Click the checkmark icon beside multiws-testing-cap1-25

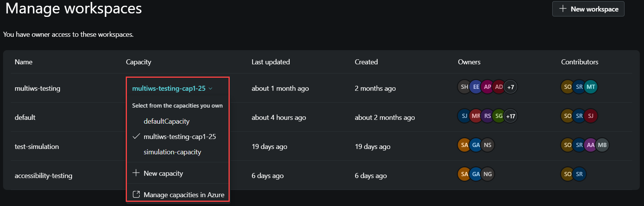[136, 136]
